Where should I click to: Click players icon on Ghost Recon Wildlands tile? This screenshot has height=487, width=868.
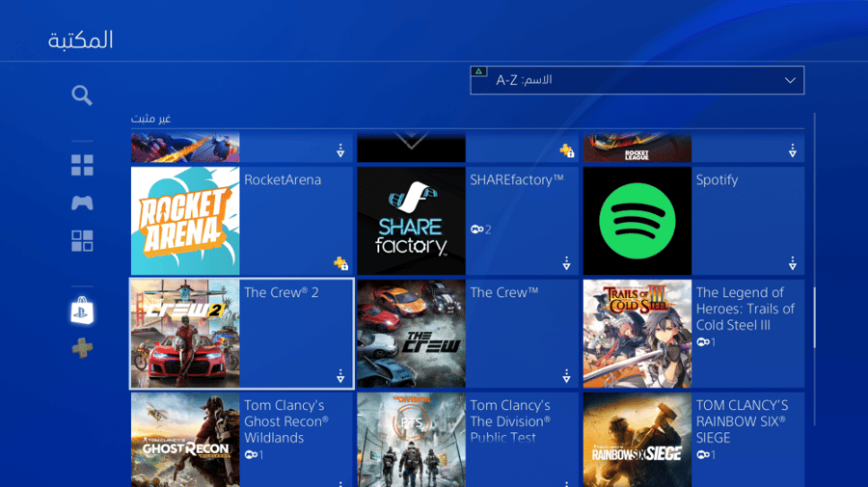click(x=251, y=455)
